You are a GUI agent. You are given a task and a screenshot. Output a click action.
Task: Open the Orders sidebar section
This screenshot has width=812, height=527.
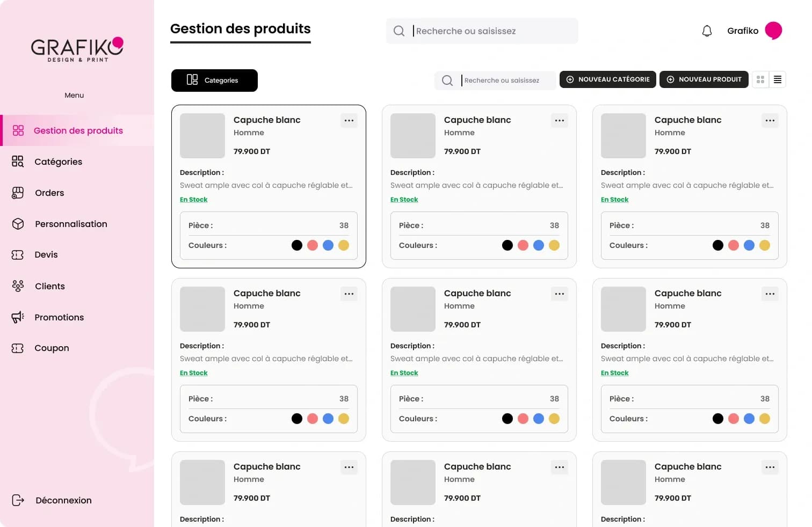coord(49,193)
